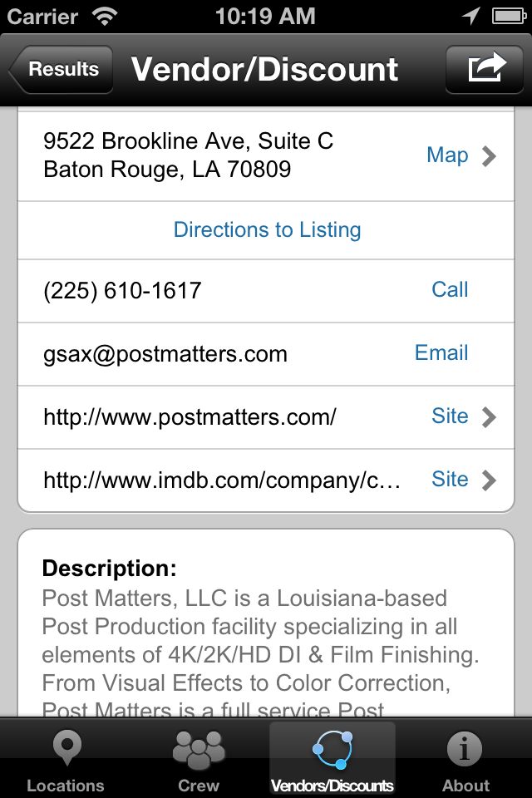Tap the 9522 Brookline Ave address
Viewport: 532px width, 798px height.
188,155
